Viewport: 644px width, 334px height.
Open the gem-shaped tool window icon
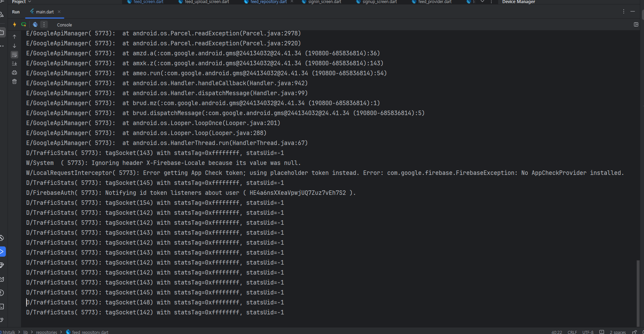point(2,265)
